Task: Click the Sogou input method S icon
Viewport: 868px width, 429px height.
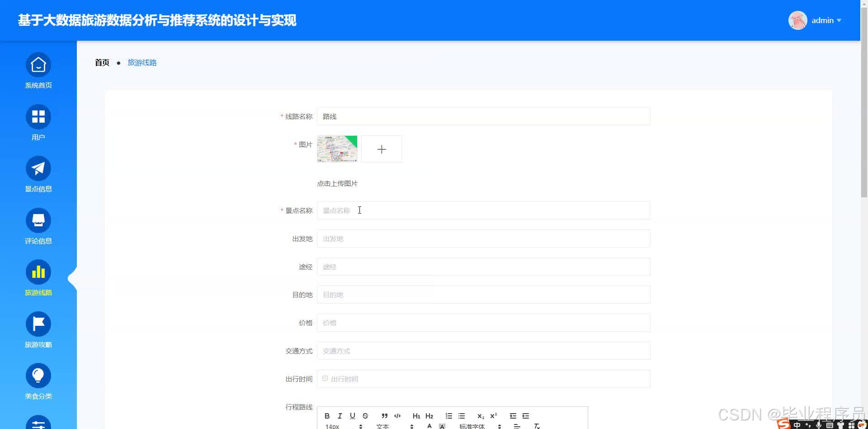Action: (x=783, y=424)
